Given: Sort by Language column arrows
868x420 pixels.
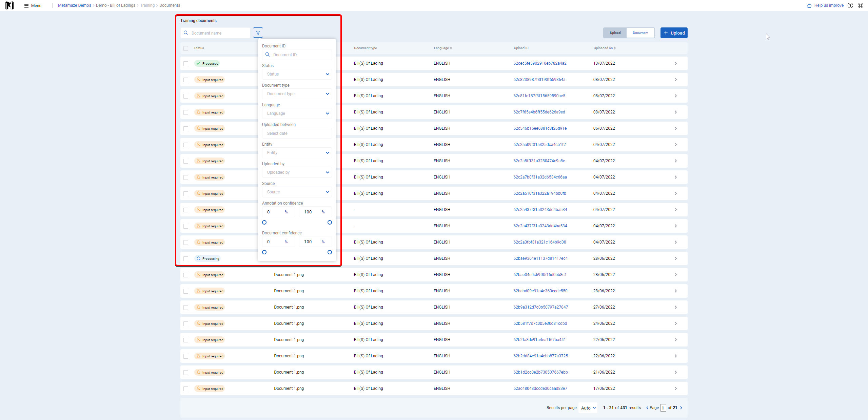Looking at the screenshot, I should click(x=451, y=48).
